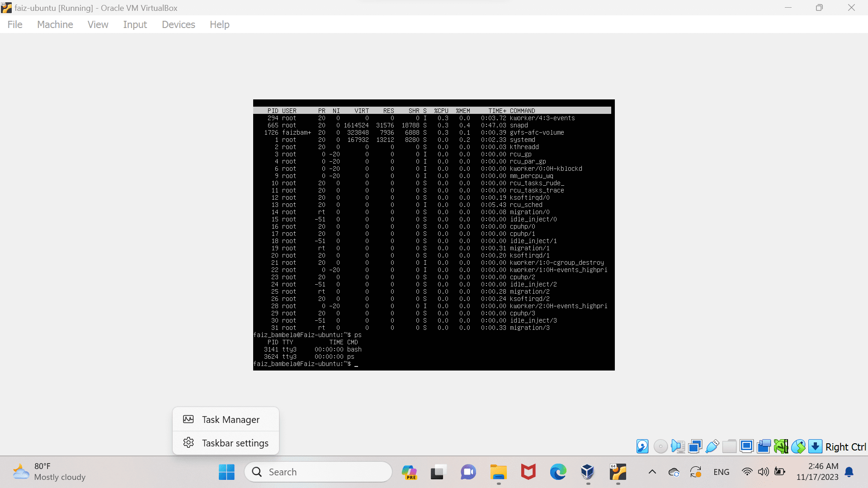Click the USB devices indicator icon
This screenshot has width=868, height=488.
712,446
